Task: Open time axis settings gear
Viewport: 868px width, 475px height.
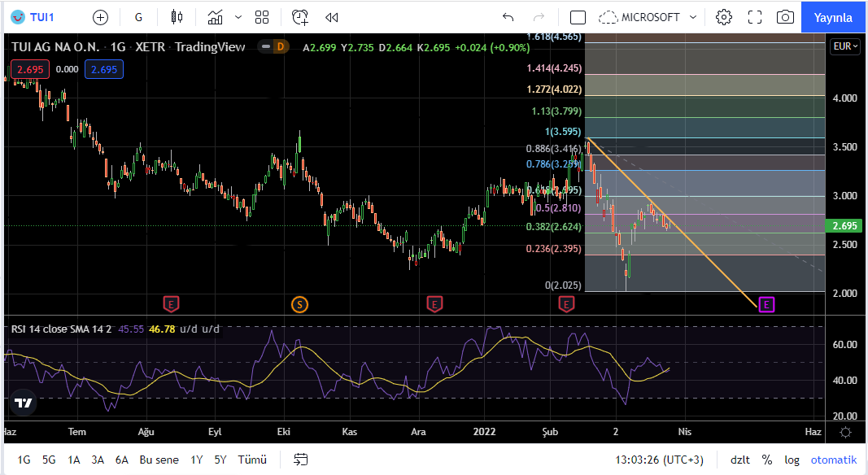Action: (845, 432)
